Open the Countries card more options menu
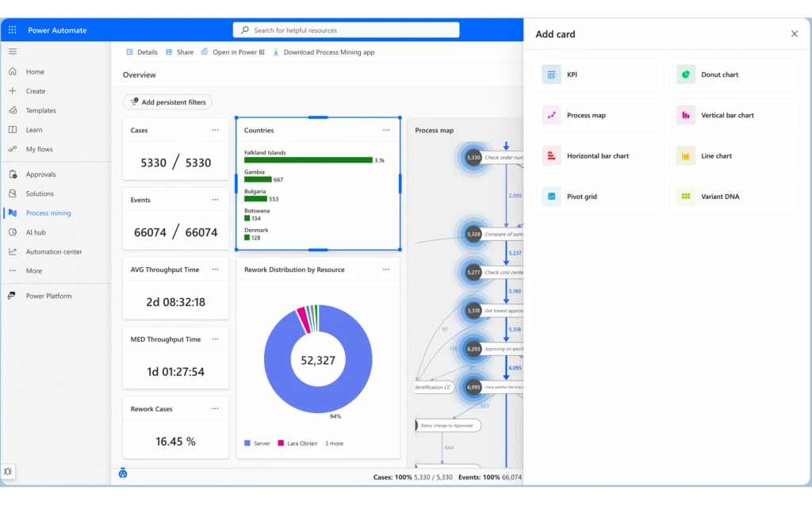The image size is (812, 505). pyautogui.click(x=386, y=130)
